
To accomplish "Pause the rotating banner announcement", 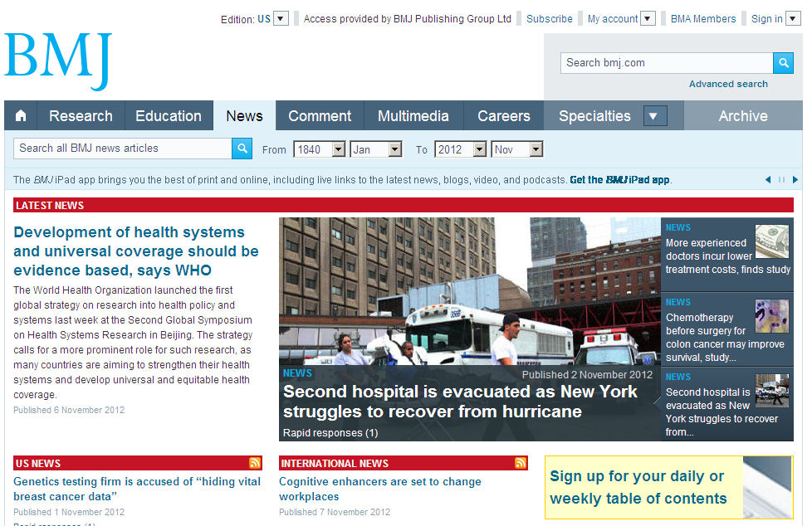I will [x=781, y=180].
